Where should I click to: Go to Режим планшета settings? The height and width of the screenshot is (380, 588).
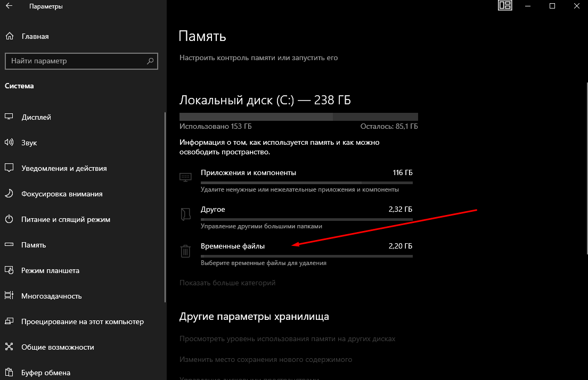pos(50,270)
